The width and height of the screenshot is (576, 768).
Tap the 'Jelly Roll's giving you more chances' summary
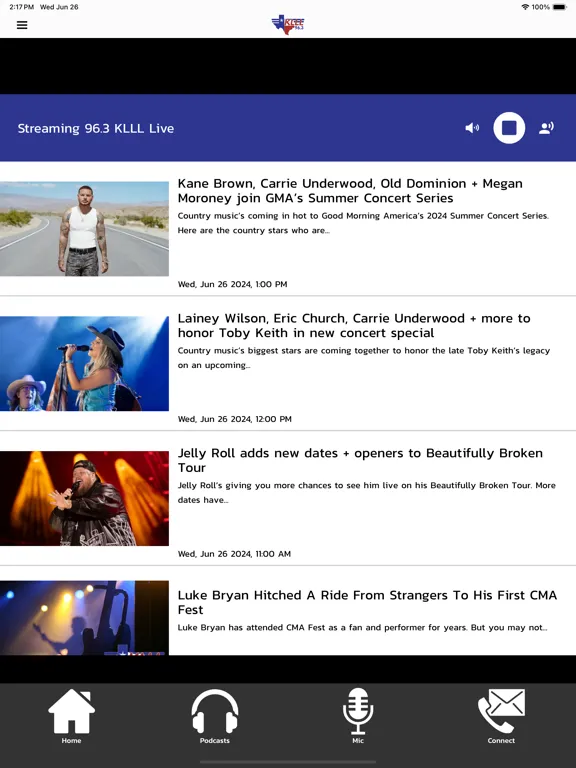tap(366, 492)
